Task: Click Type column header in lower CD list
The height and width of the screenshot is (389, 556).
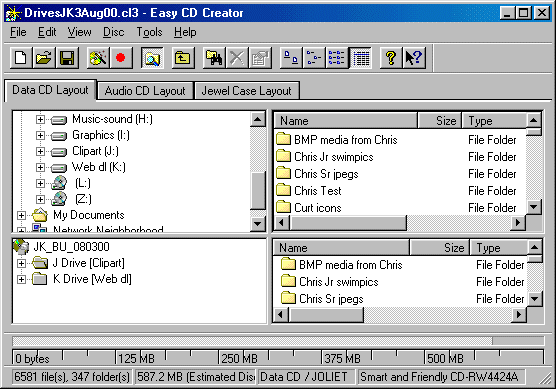Action: tap(499, 248)
